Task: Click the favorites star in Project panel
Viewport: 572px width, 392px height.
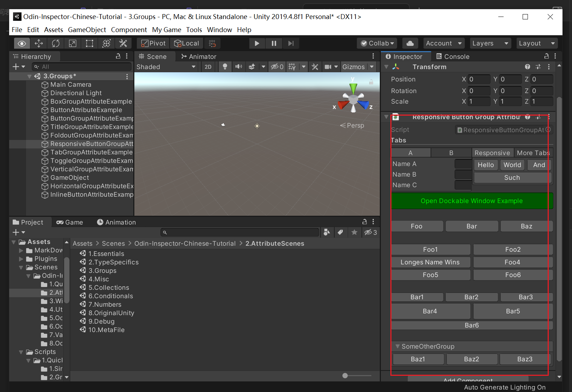Action: (x=354, y=232)
